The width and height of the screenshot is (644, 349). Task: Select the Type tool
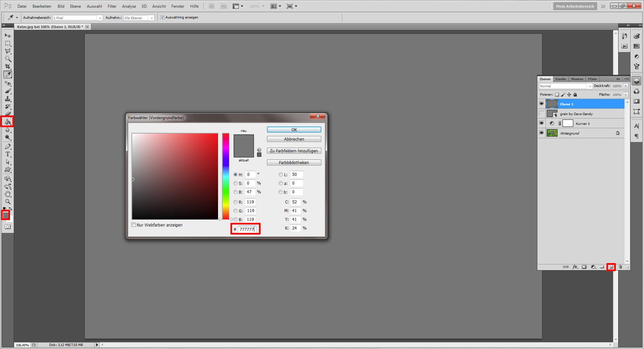pos(8,154)
